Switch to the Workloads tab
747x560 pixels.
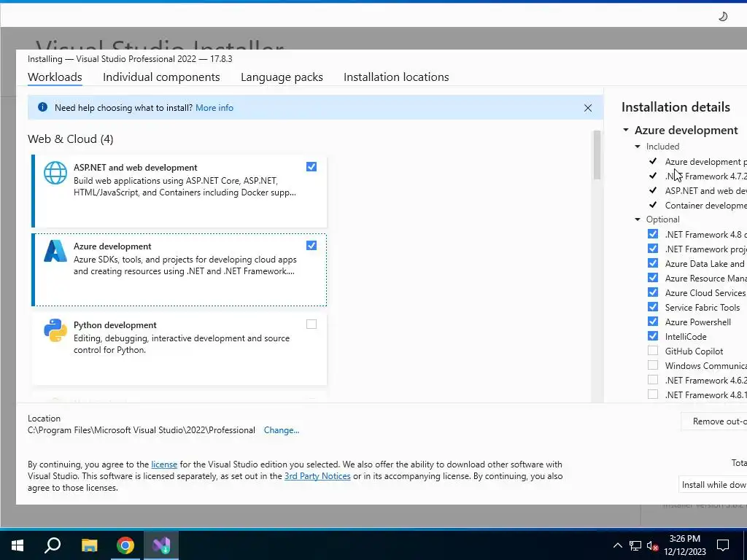click(x=55, y=77)
